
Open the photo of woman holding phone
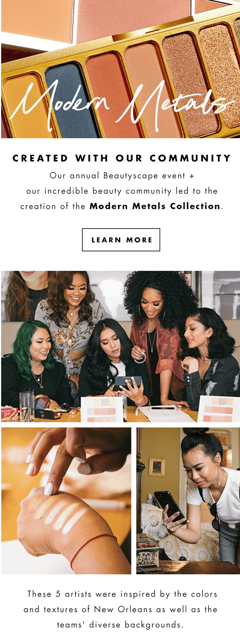click(x=188, y=501)
